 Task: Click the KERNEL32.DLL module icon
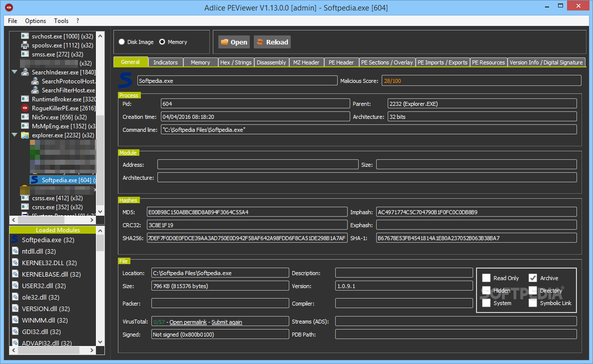tap(15, 263)
